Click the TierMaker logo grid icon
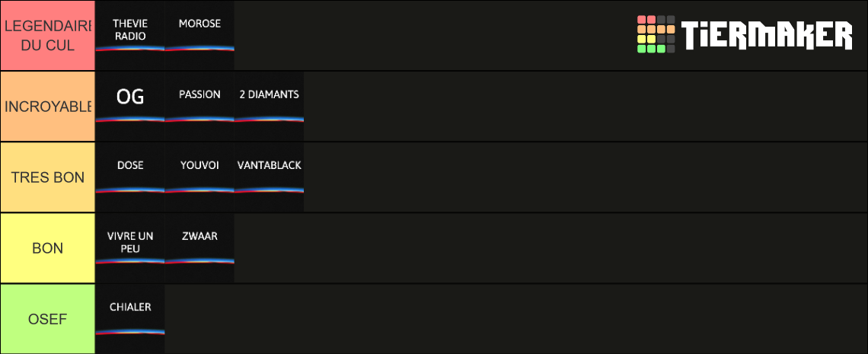This screenshot has width=868, height=354. pyautogui.click(x=656, y=34)
